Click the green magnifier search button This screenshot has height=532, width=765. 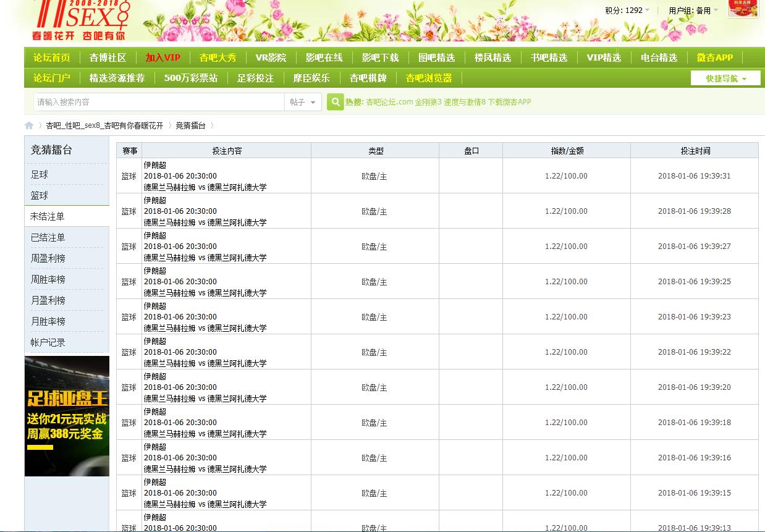point(335,102)
